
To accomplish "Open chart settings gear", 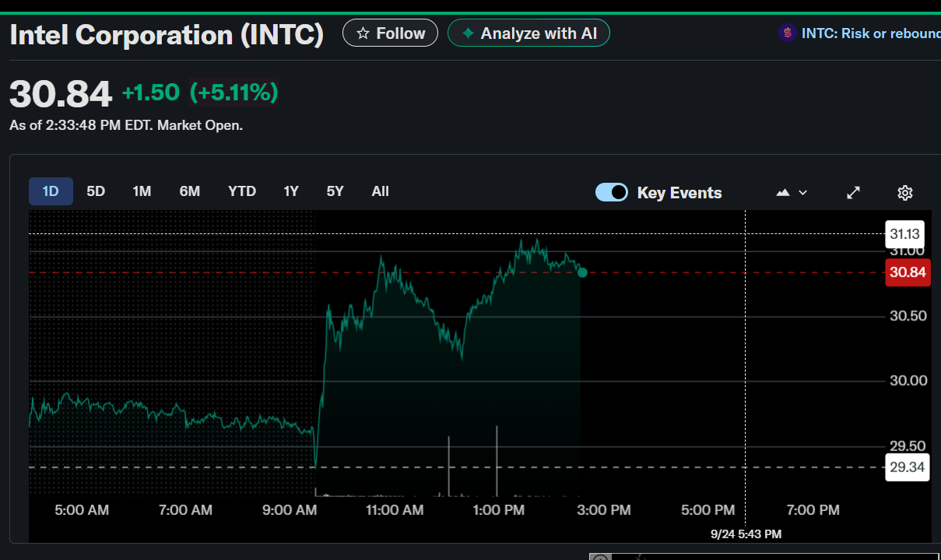I will 905,193.
